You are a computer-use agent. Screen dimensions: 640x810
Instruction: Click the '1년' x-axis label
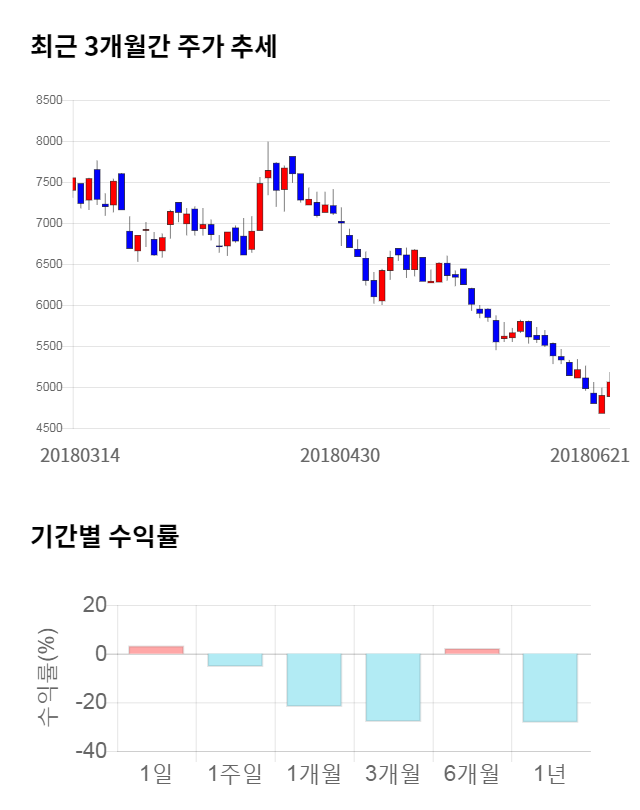coord(550,773)
